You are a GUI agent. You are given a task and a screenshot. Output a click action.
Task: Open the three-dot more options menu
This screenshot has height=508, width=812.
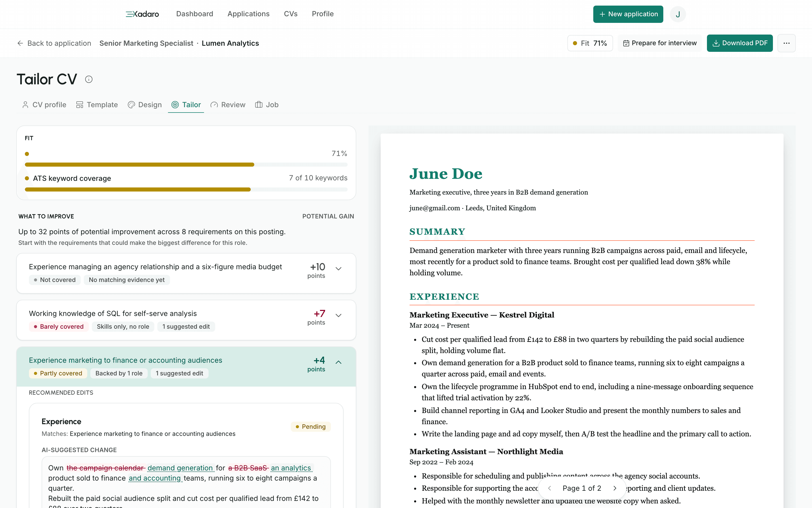(x=786, y=43)
